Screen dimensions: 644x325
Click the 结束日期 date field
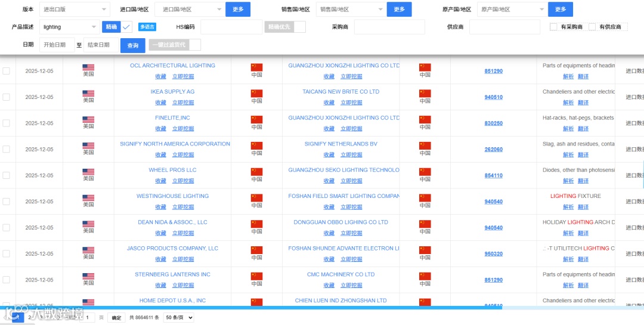101,45
